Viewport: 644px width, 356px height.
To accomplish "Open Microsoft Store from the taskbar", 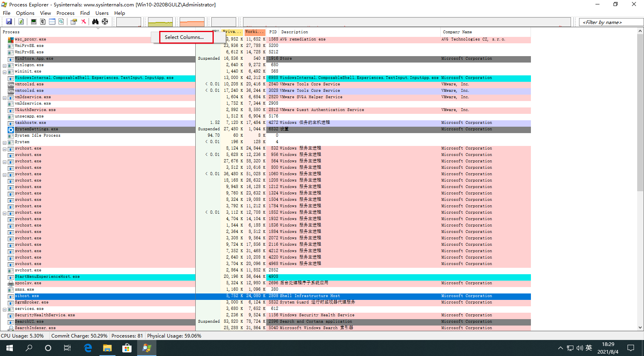I will coord(127,348).
